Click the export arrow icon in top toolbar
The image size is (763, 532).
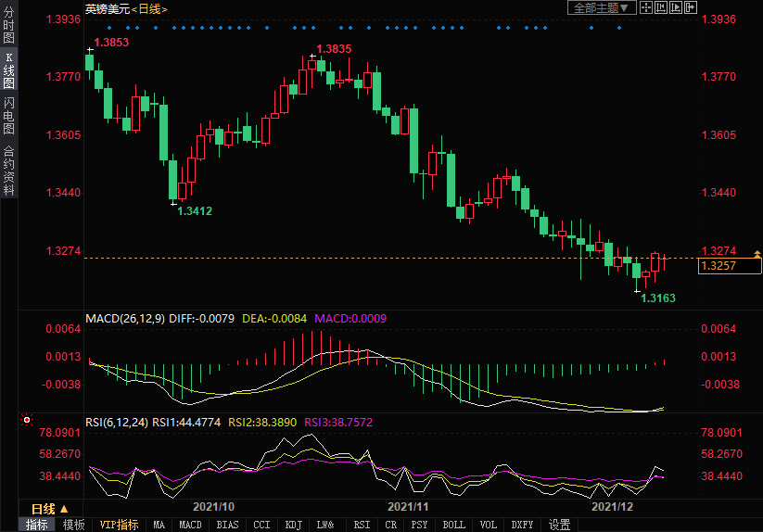(690, 7)
